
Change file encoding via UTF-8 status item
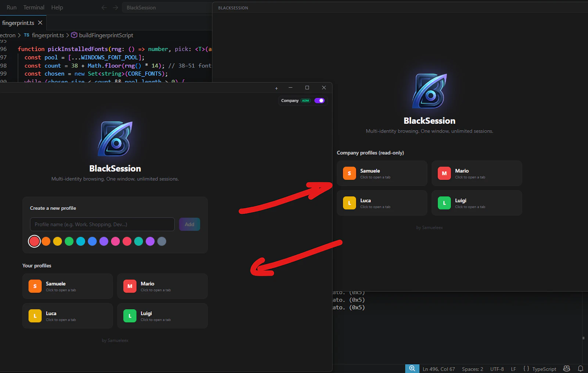pos(497,369)
